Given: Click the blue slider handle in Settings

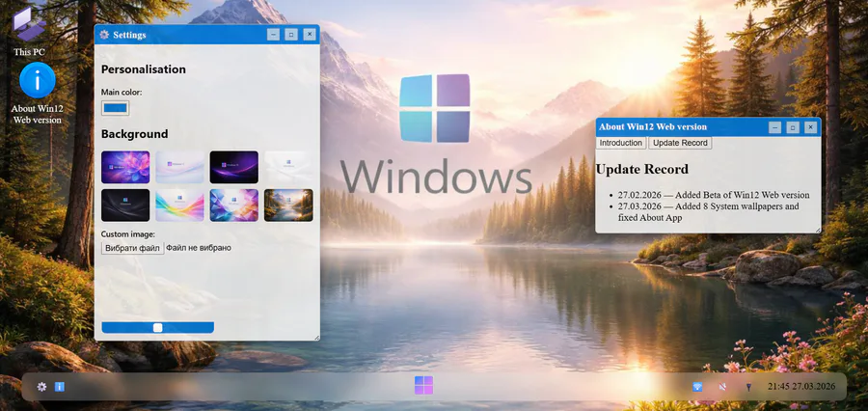Looking at the screenshot, I should tap(158, 327).
